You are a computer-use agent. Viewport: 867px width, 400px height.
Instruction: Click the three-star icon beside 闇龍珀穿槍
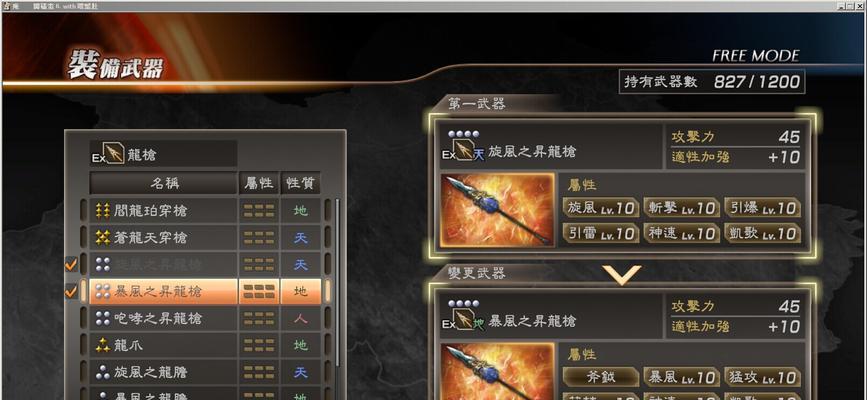coord(103,211)
